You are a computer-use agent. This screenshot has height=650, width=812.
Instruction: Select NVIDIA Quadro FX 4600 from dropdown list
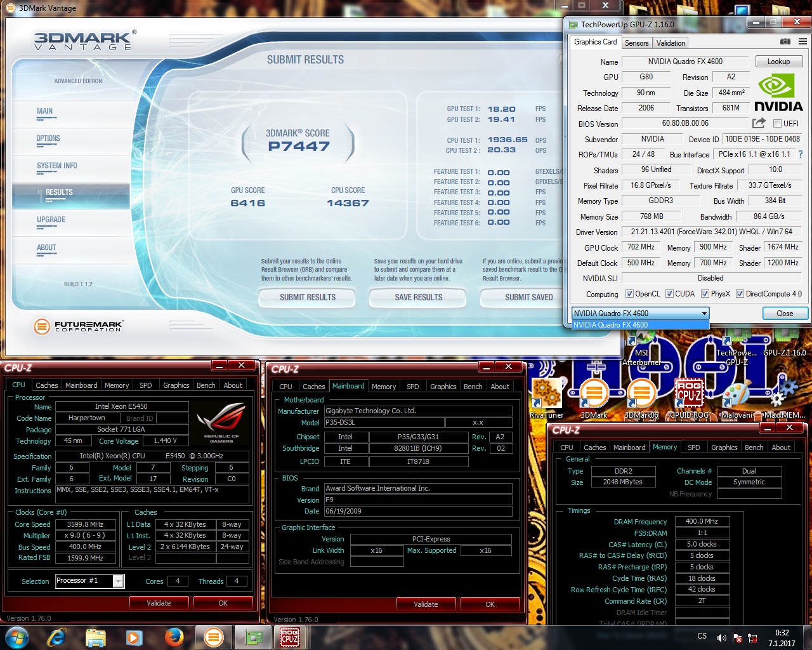(640, 324)
